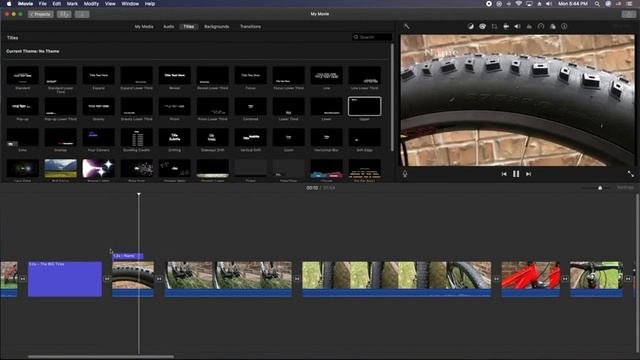Select the Soft Edge title thumbnail

(364, 138)
